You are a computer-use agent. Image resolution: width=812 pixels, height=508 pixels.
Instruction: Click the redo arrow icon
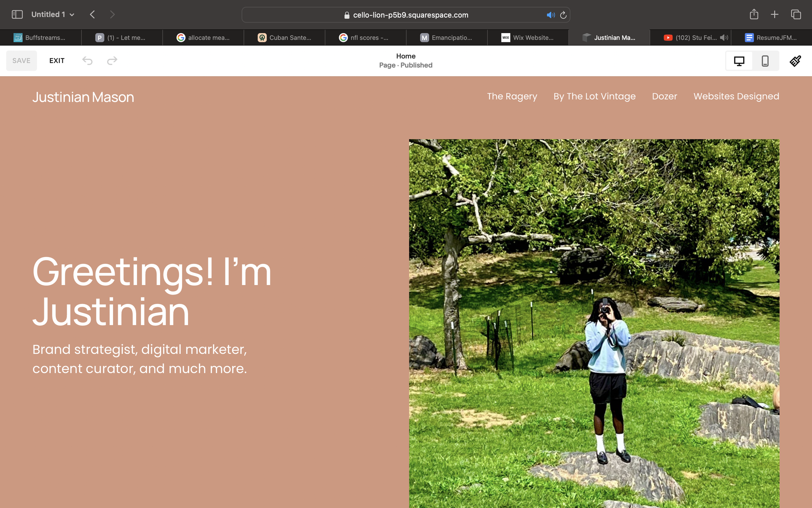tap(112, 61)
